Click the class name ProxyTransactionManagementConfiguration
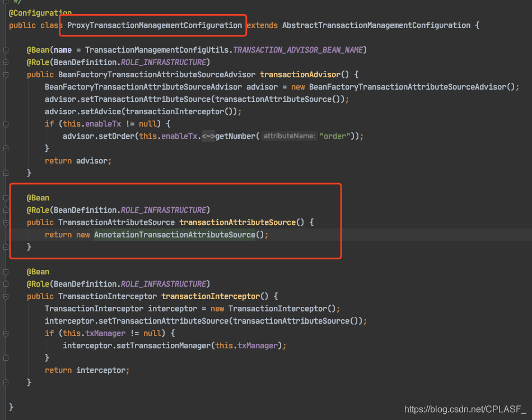Screen dimensions: 532x420 tap(155, 25)
